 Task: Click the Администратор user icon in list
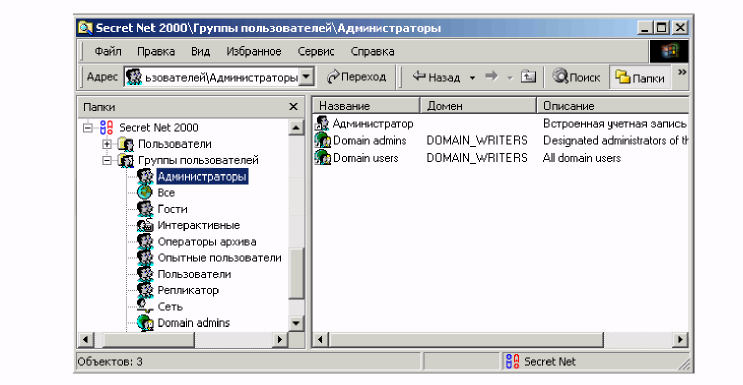322,123
